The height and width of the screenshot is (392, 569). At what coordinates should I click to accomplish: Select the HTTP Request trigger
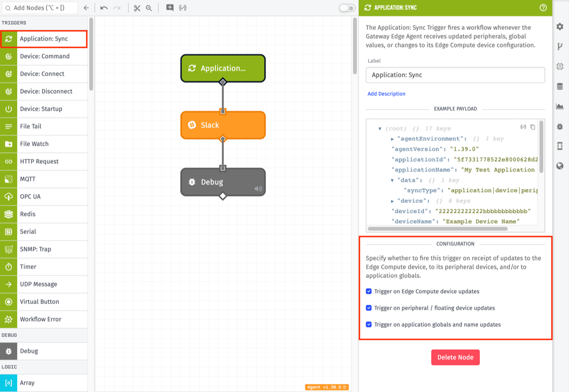[44, 162]
